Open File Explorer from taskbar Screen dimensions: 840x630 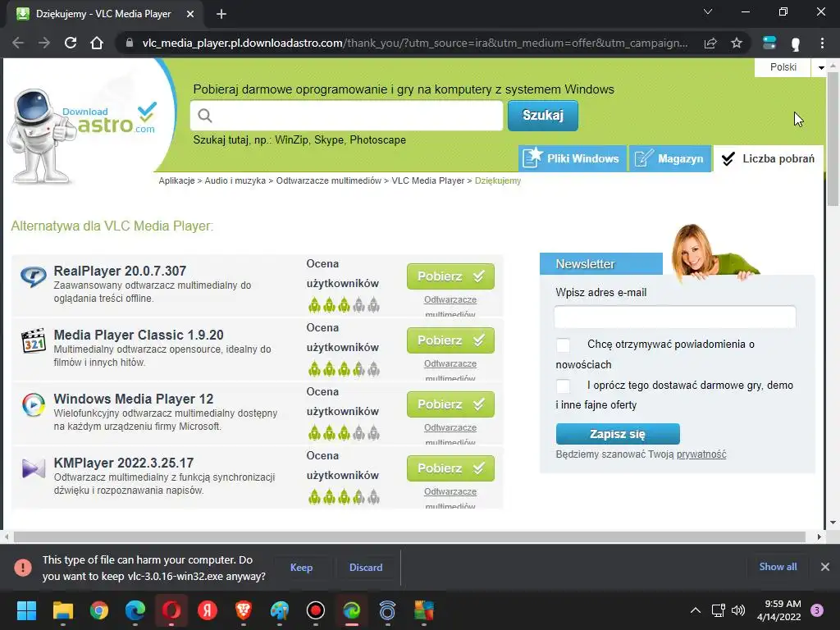62,610
